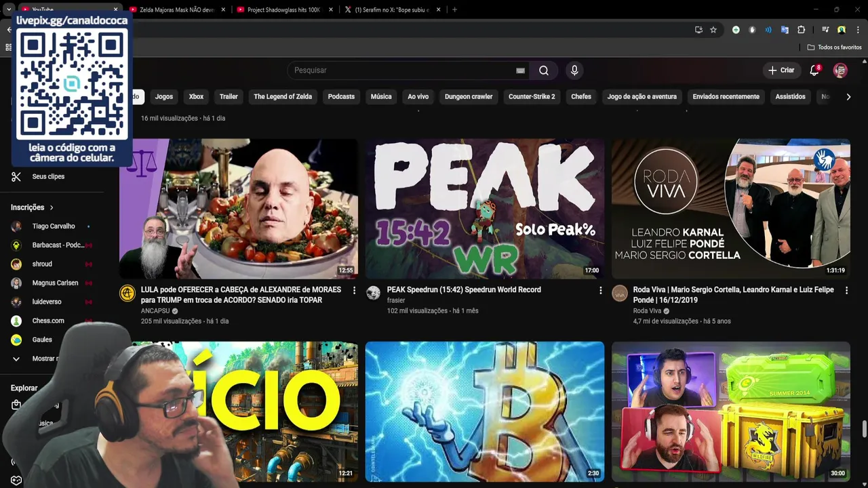Open options menu for the LULA video
Viewport: 868px width, 488px height.
pyautogui.click(x=354, y=290)
